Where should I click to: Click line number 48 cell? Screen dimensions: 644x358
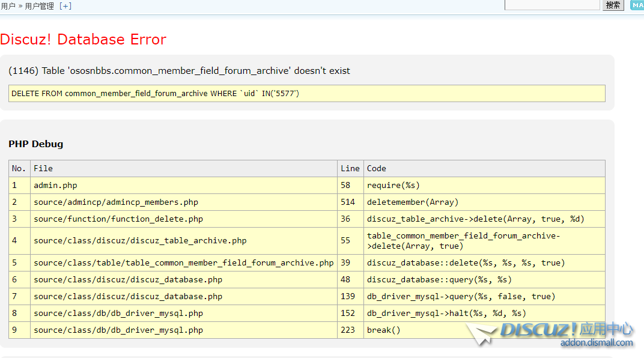[350, 279]
